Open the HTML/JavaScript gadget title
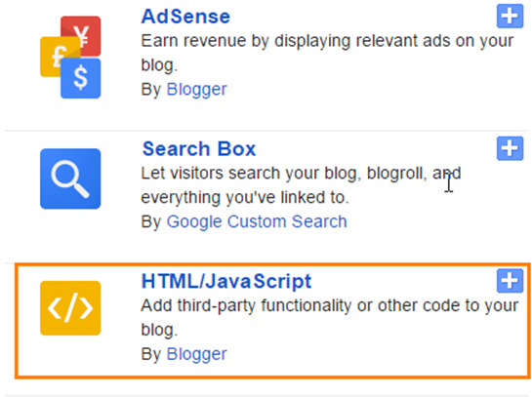The height and width of the screenshot is (397, 532). 226,281
